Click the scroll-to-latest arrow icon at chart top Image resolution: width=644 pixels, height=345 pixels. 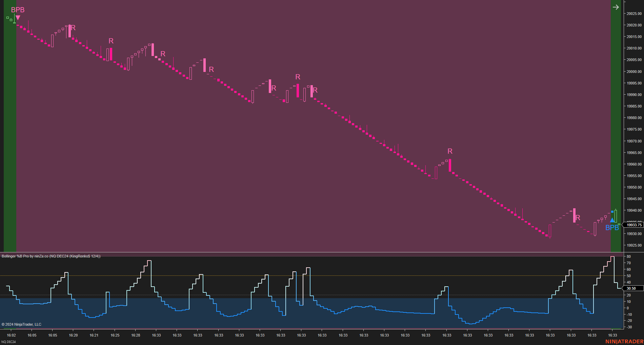(x=616, y=7)
